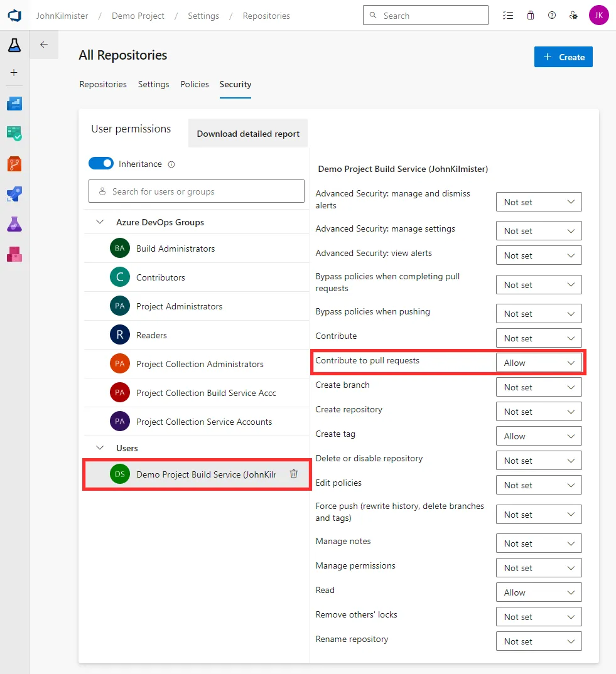Click the Inheritance info icon

(x=171, y=164)
